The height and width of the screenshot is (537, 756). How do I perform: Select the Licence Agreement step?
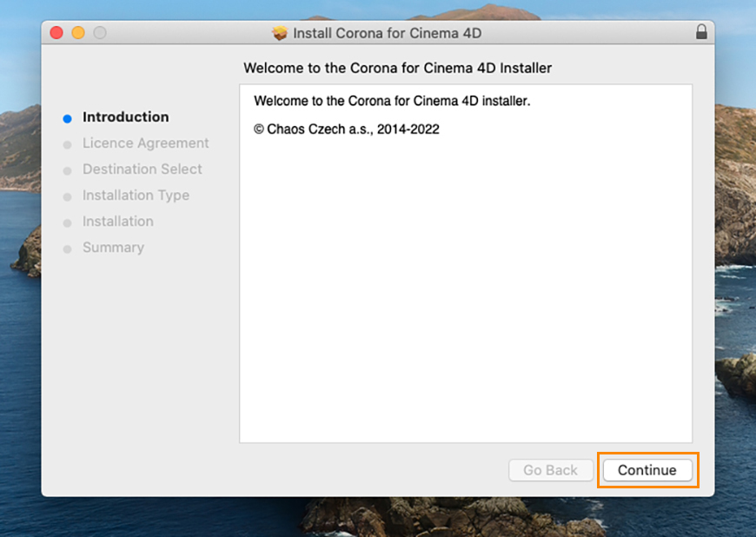click(x=146, y=143)
